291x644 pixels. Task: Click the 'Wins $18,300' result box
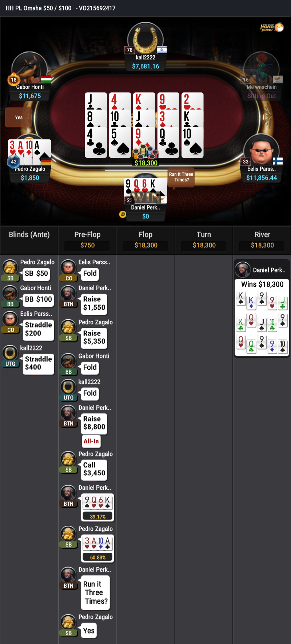262,284
